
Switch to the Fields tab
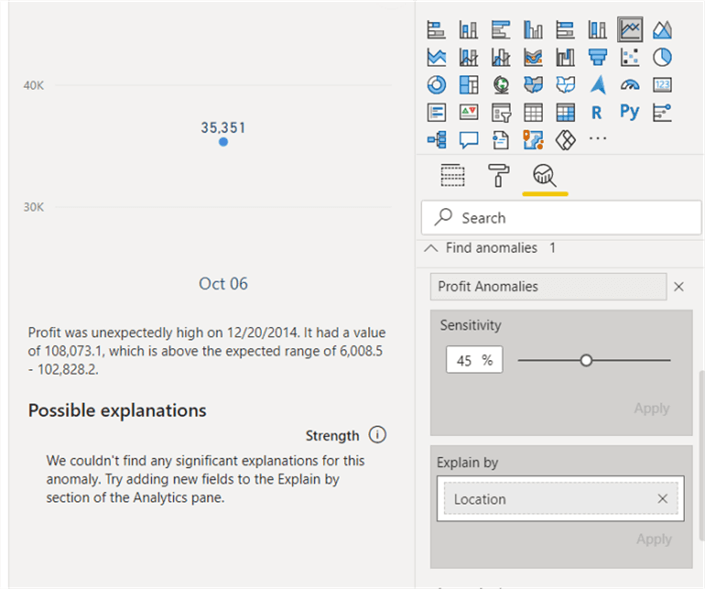tap(453, 176)
